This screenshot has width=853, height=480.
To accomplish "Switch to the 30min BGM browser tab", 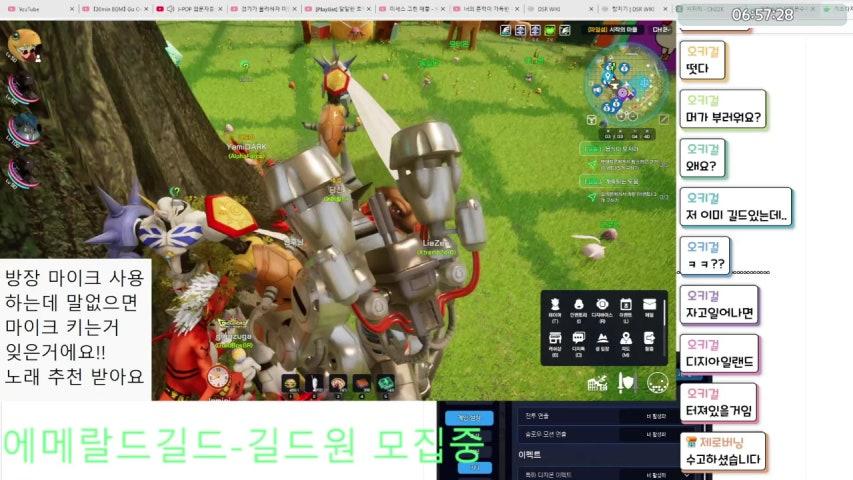I will point(115,9).
